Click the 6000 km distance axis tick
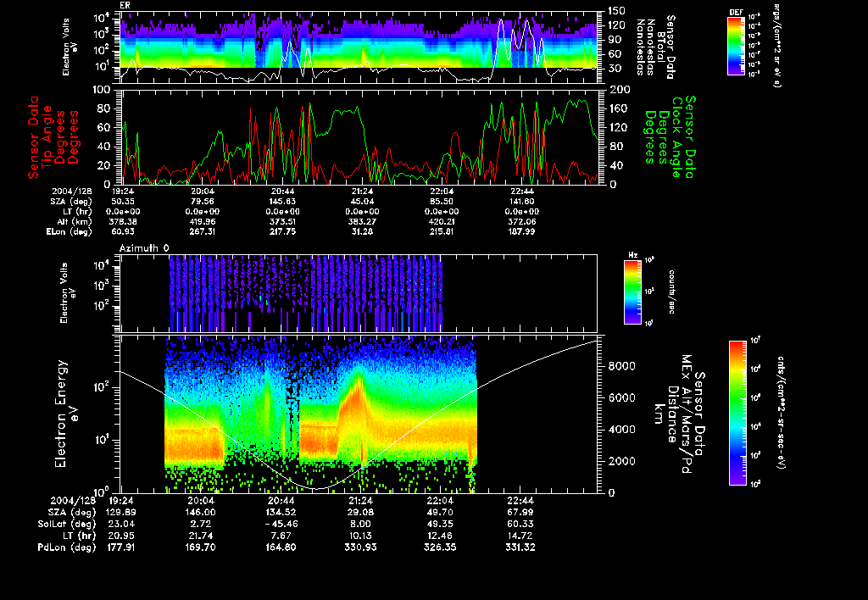 click(x=622, y=398)
